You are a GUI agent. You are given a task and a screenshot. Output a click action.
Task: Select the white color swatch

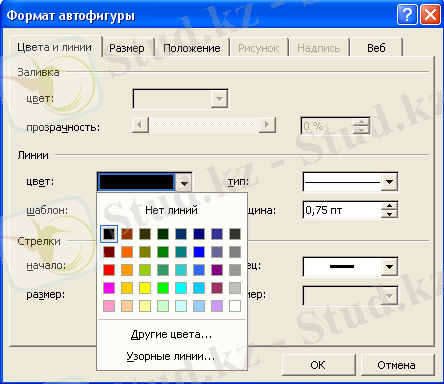[235, 306]
